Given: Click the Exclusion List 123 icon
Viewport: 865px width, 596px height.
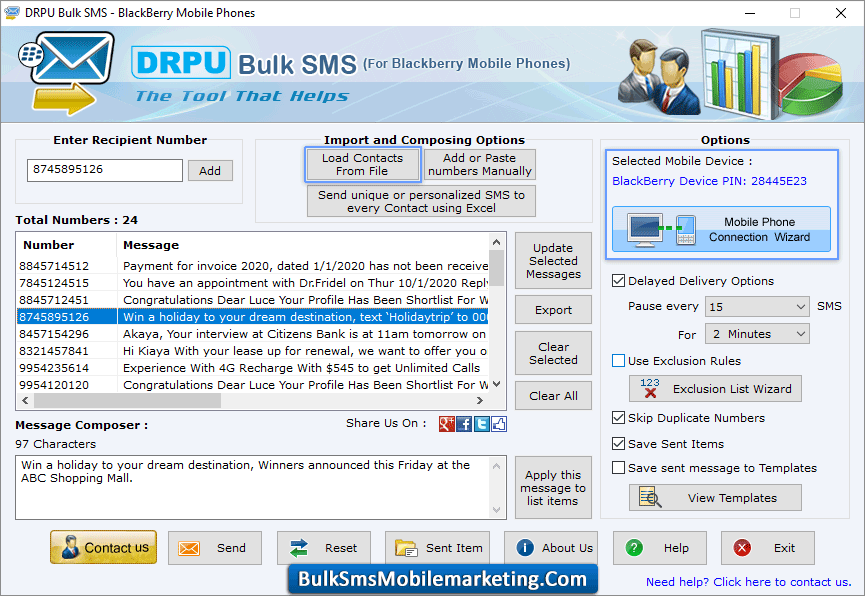Looking at the screenshot, I should coord(650,388).
